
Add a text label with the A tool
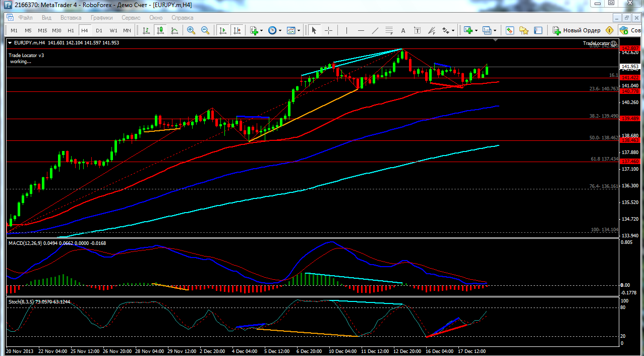[x=403, y=30]
